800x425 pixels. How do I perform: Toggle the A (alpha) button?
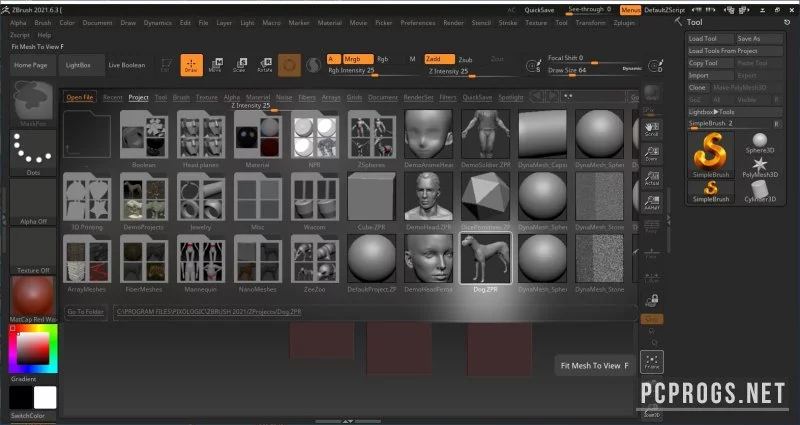point(334,59)
